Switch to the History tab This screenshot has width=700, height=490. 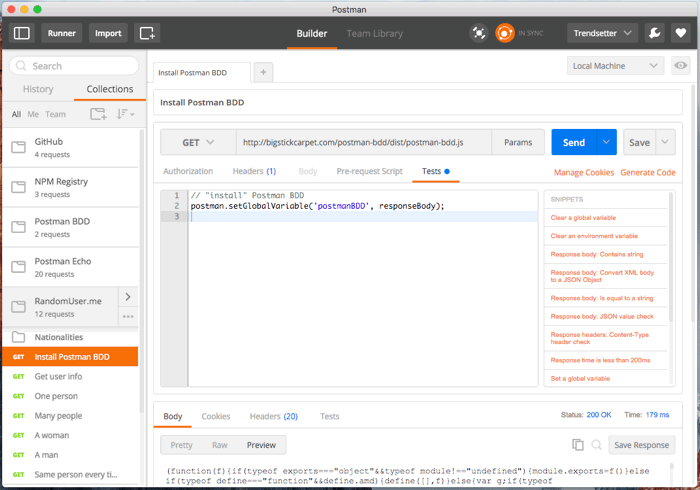click(38, 89)
